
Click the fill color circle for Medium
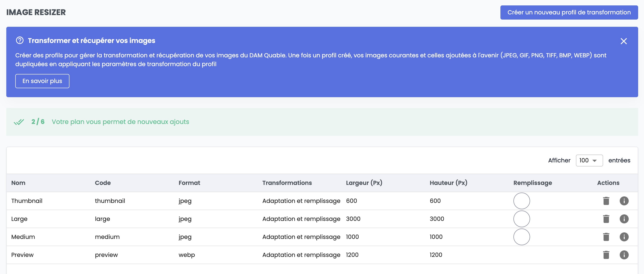point(522,237)
